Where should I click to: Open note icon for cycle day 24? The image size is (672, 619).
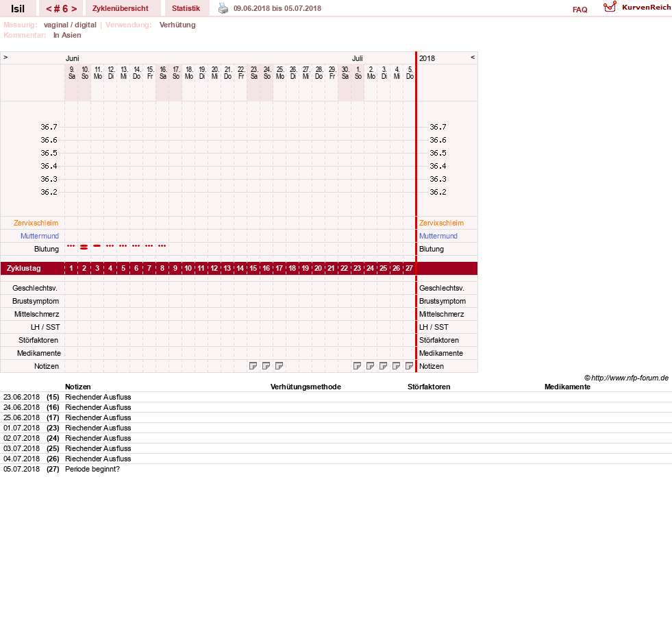point(371,366)
